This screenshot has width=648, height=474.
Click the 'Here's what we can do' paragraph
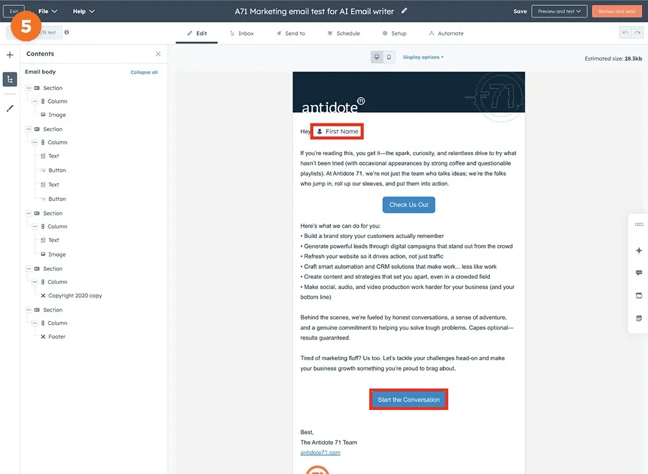[340, 226]
